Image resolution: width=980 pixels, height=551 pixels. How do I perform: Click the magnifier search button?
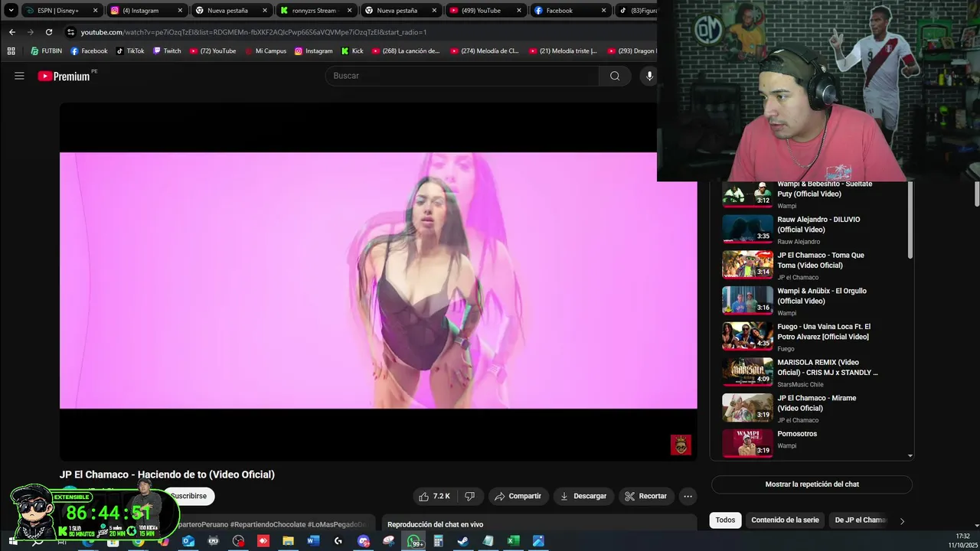(615, 76)
